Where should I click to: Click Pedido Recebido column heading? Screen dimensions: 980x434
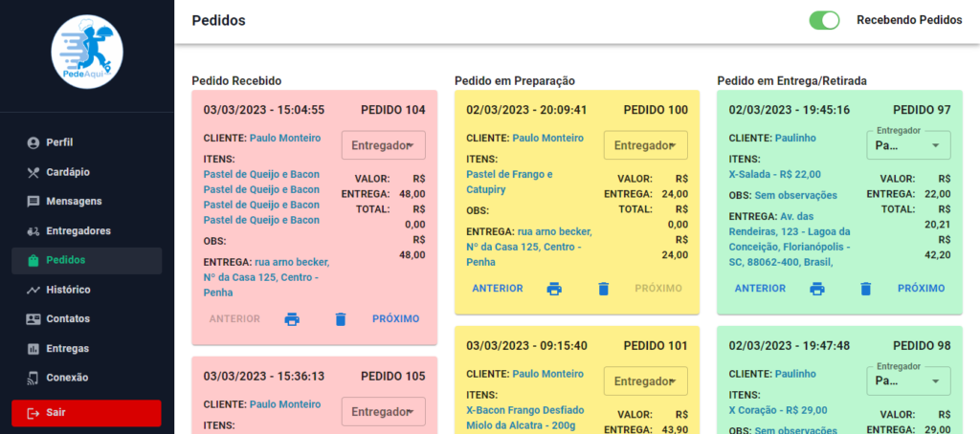pos(237,80)
